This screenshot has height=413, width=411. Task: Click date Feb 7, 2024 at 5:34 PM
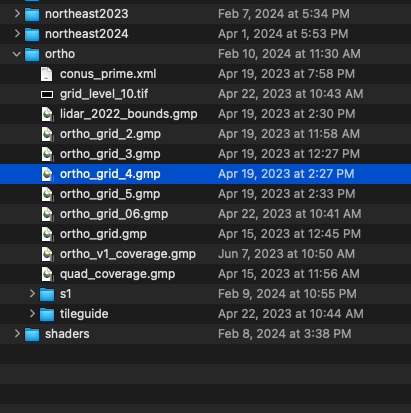284,14
